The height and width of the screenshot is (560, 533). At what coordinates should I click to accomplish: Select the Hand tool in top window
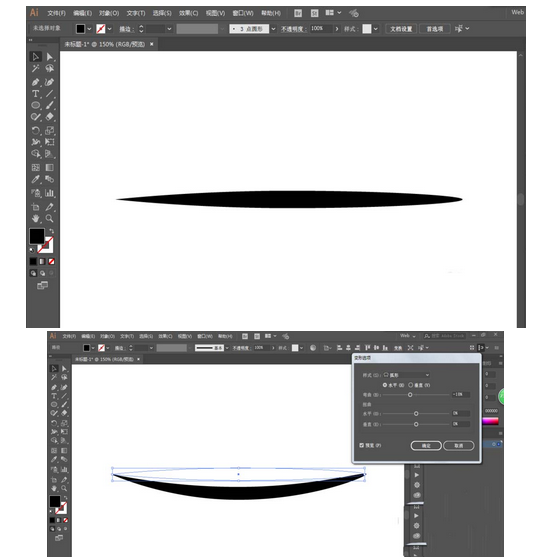tap(35, 219)
